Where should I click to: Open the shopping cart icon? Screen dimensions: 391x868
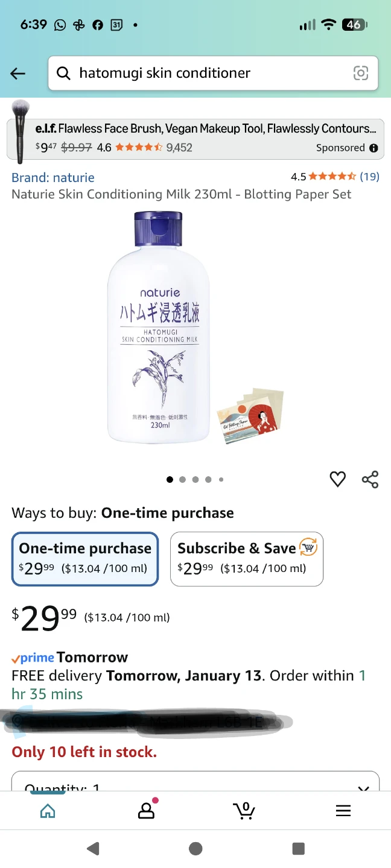[244, 811]
